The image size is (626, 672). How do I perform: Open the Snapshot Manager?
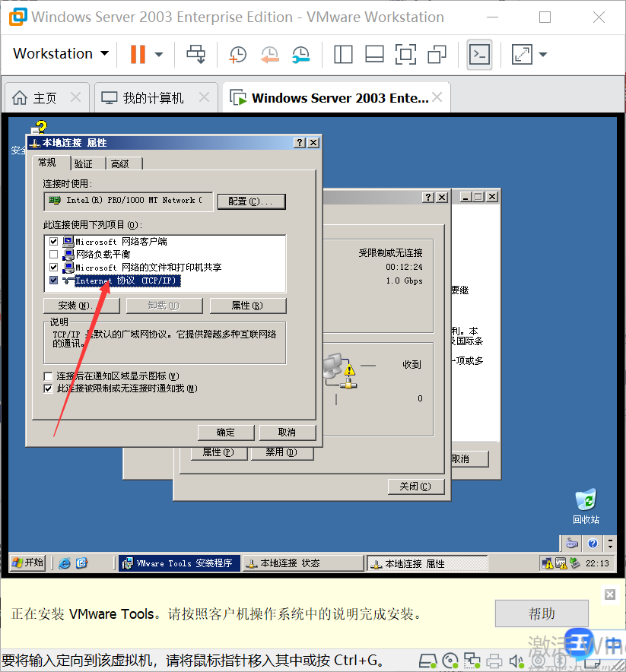[x=301, y=55]
